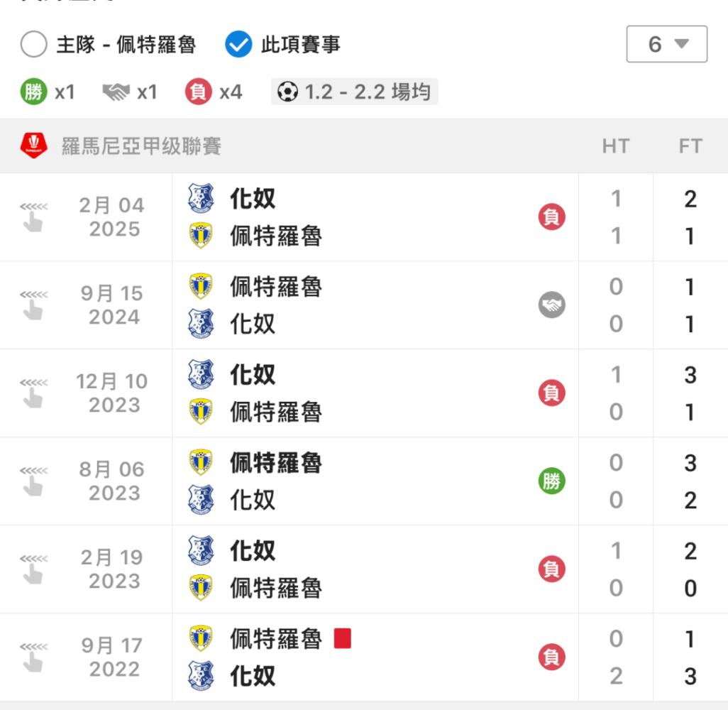Click the red card indicator beside 佩特羅魯
Screen dimensions: 728x710
point(343,638)
